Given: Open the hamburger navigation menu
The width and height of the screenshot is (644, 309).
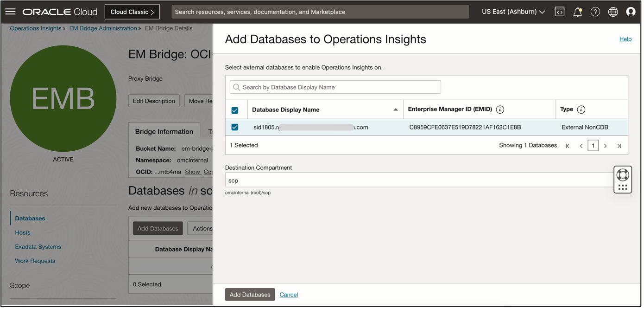Looking at the screenshot, I should point(10,12).
